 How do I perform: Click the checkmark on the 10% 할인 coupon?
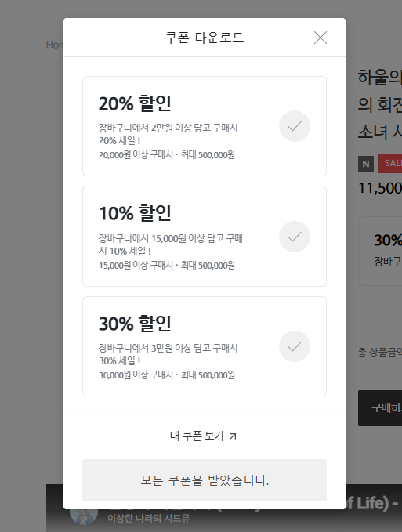pos(295,237)
